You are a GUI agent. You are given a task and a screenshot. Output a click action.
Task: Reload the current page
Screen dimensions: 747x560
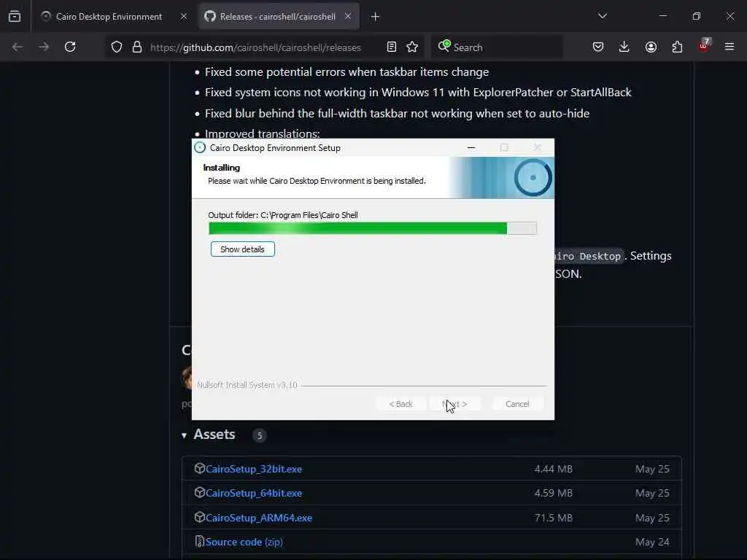pos(70,47)
